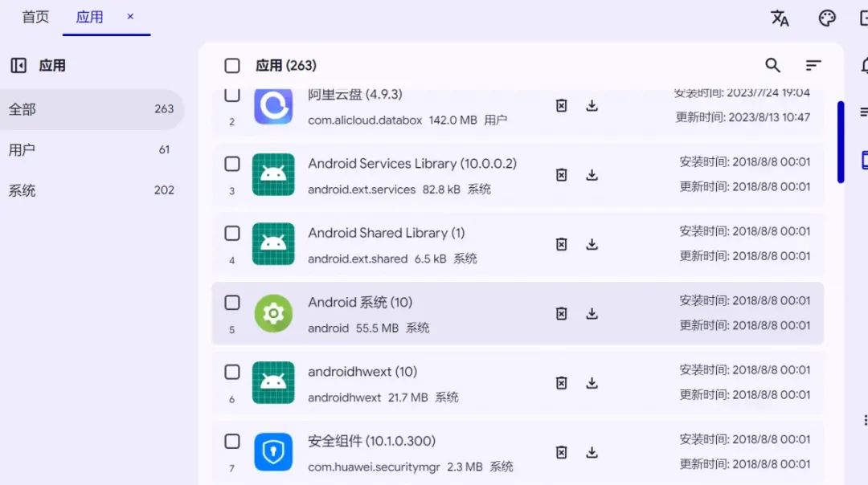The height and width of the screenshot is (485, 868).
Task: Uninstall Android Shared Library
Action: [x=561, y=244]
